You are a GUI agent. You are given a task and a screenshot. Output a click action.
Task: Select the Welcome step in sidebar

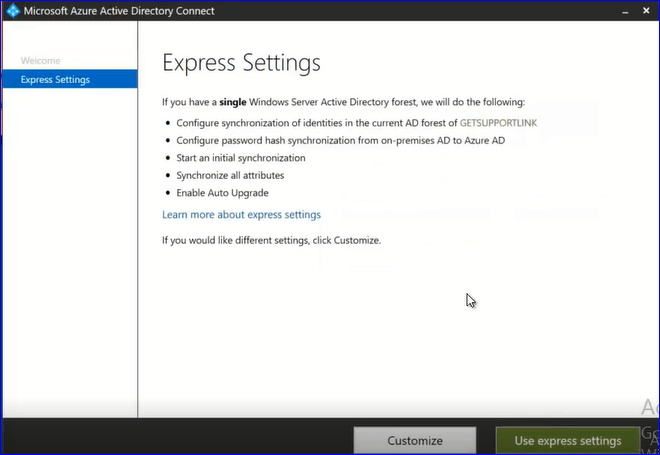tap(40, 61)
